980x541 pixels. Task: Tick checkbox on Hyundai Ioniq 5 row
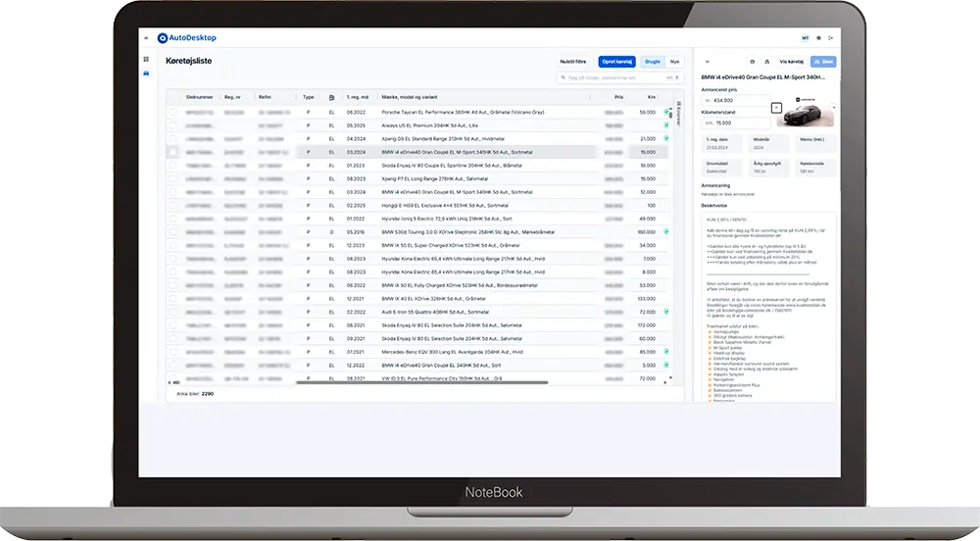(x=173, y=219)
